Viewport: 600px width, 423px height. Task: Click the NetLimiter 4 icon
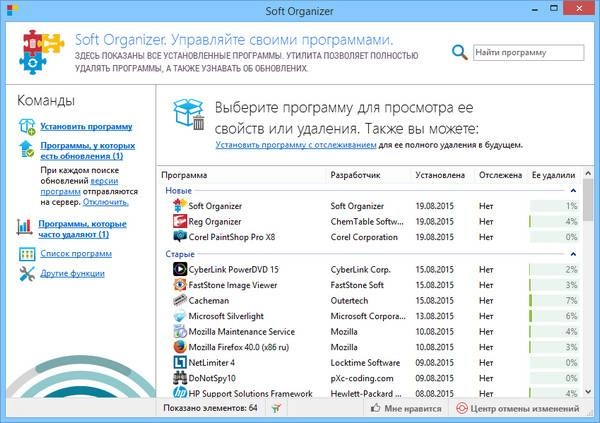click(x=179, y=362)
